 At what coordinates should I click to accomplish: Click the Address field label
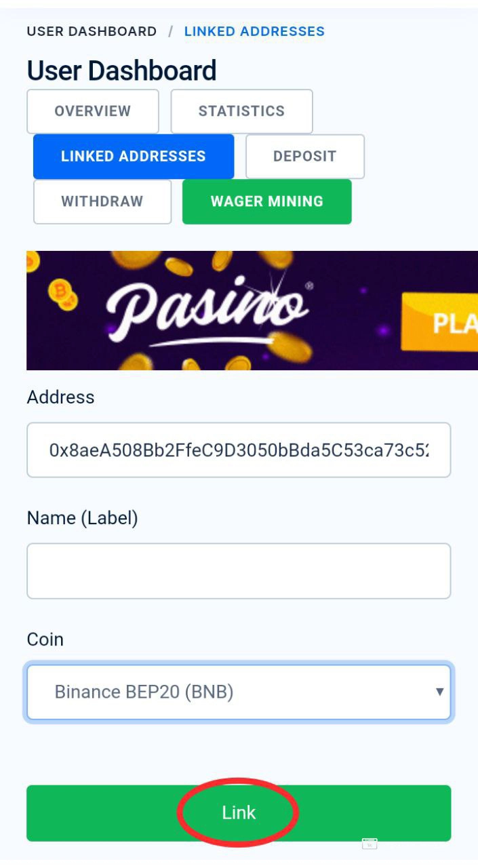[60, 397]
